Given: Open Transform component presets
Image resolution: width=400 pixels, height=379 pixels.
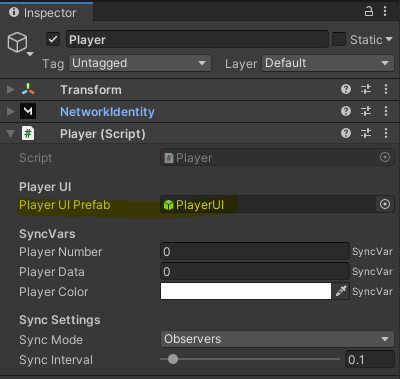Looking at the screenshot, I should point(366,89).
